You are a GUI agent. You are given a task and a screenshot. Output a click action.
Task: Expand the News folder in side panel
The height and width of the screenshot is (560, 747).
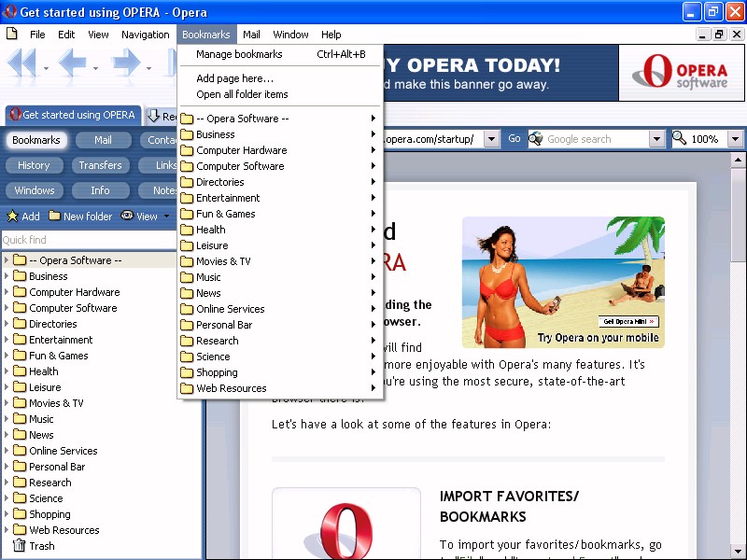coord(7,434)
